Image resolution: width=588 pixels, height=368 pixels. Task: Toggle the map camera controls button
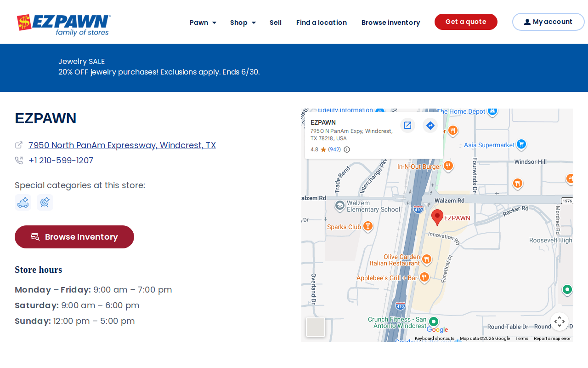[560, 322]
